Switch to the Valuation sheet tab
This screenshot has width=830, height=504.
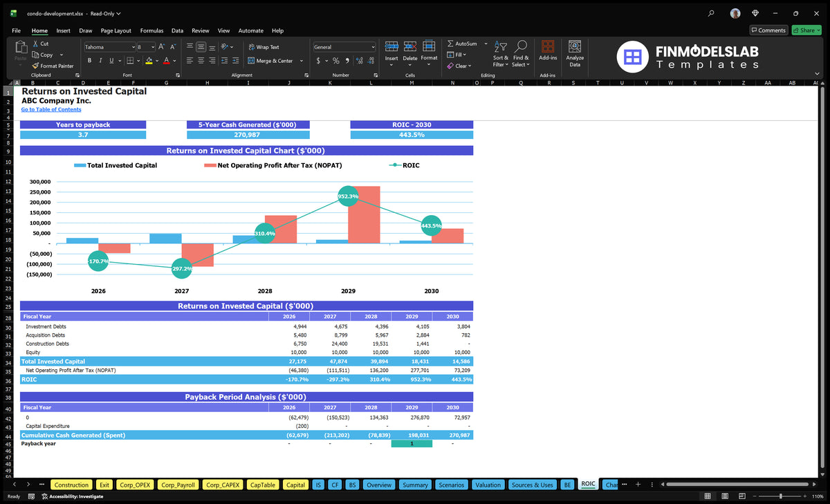coord(488,485)
